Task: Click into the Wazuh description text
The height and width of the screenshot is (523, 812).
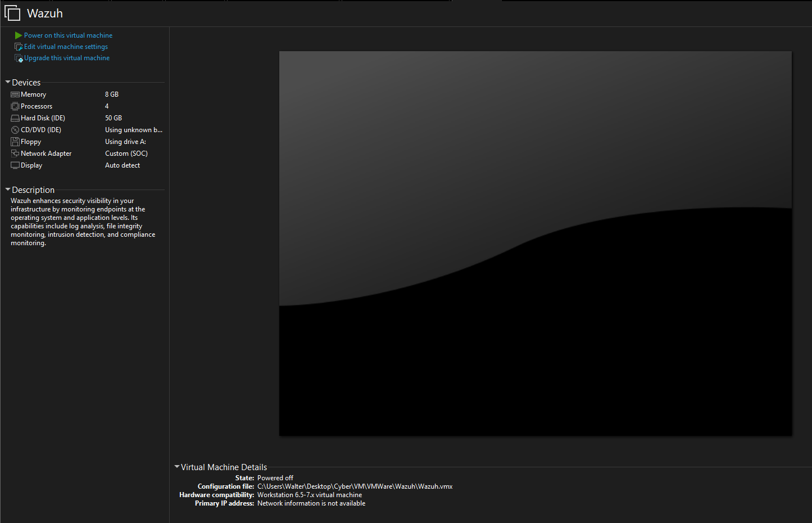Action: 83,222
